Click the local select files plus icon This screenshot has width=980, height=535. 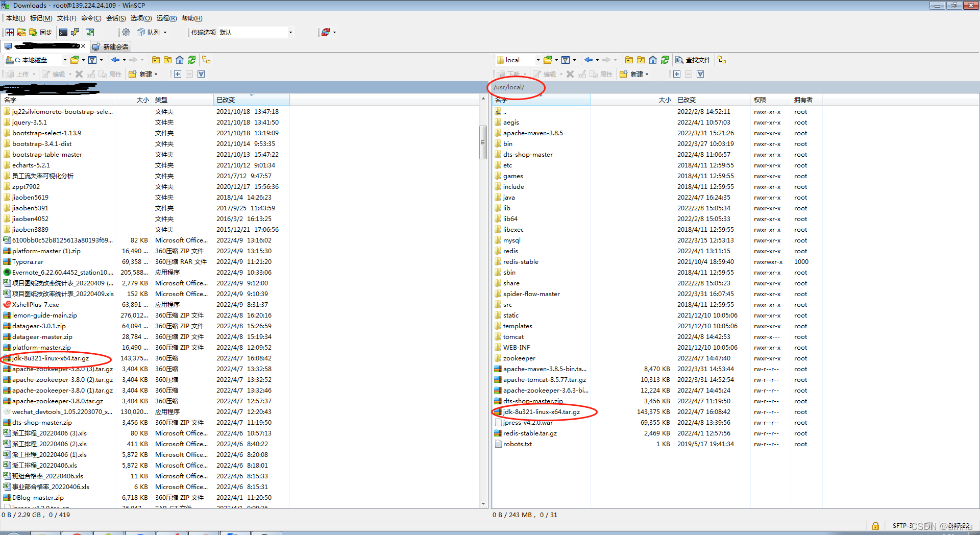[178, 74]
